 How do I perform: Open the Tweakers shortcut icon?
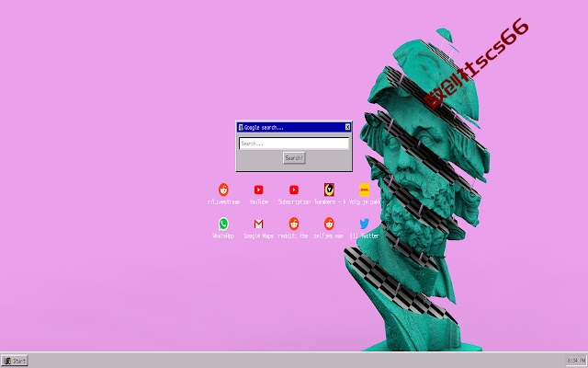329,190
